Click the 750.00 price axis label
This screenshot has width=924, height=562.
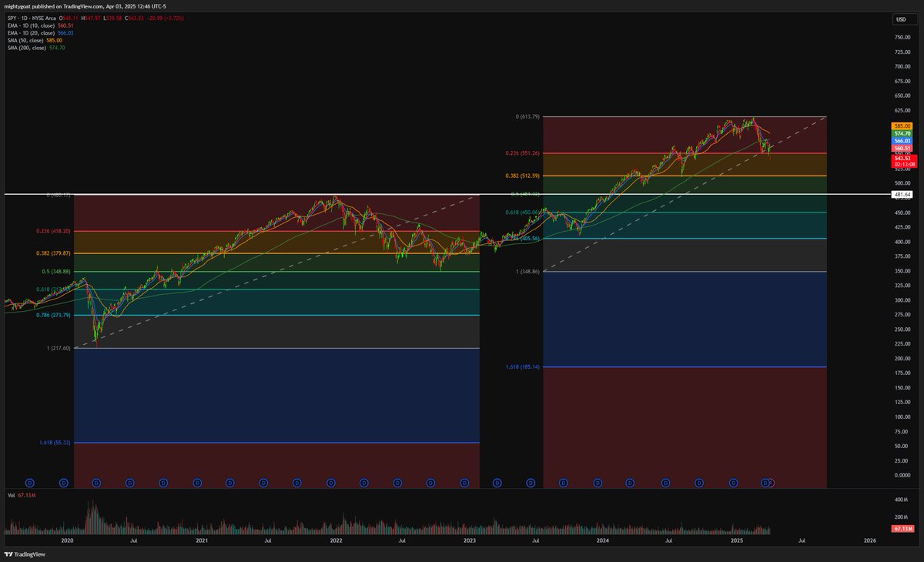(903, 37)
